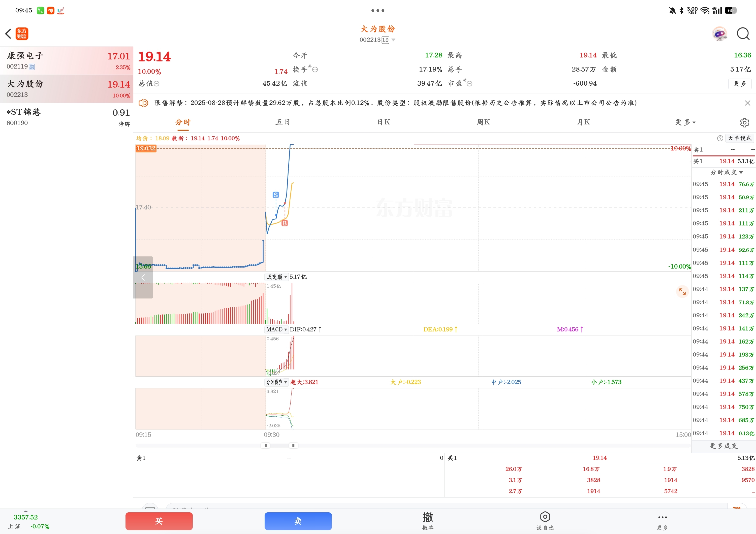Click the 09:44 trade of 750万
Image resolution: width=756 pixels, height=534 pixels.
[x=723, y=407]
